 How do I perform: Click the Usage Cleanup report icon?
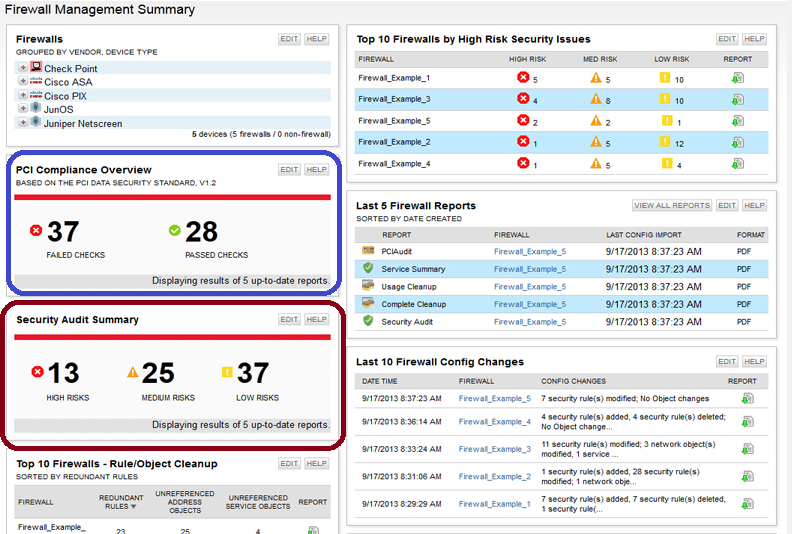368,285
